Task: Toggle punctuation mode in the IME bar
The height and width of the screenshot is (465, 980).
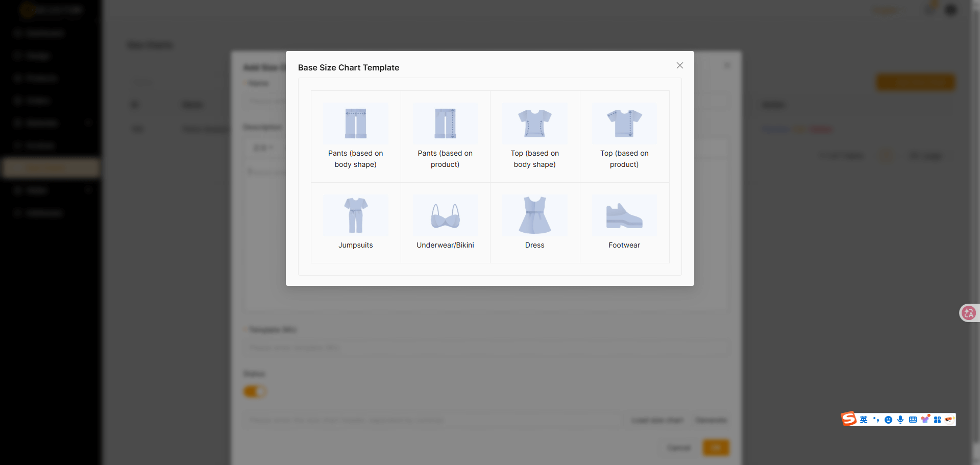Action: [876, 420]
